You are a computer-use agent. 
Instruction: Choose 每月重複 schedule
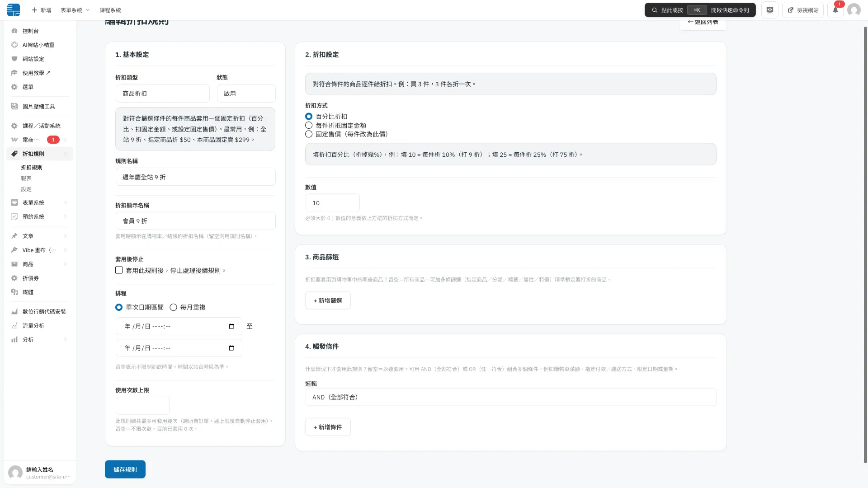point(173,307)
